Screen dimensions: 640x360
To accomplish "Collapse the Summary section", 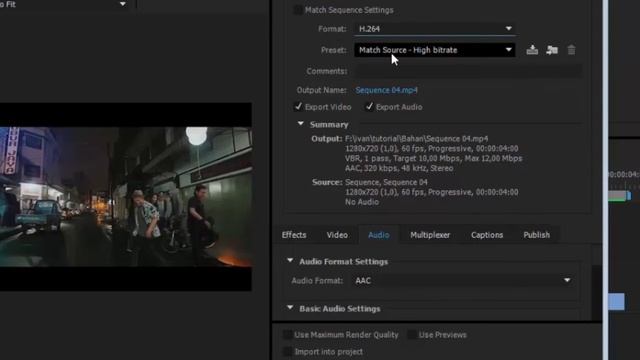I will pyautogui.click(x=300, y=124).
